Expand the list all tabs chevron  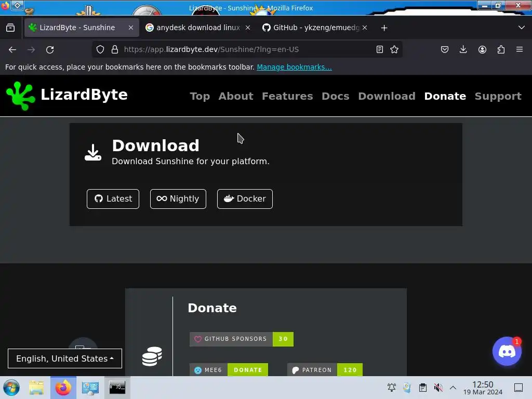522,28
